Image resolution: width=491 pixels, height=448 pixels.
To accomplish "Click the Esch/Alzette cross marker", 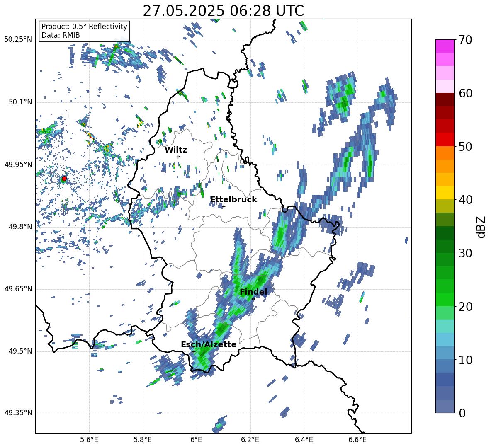I will point(194,351).
